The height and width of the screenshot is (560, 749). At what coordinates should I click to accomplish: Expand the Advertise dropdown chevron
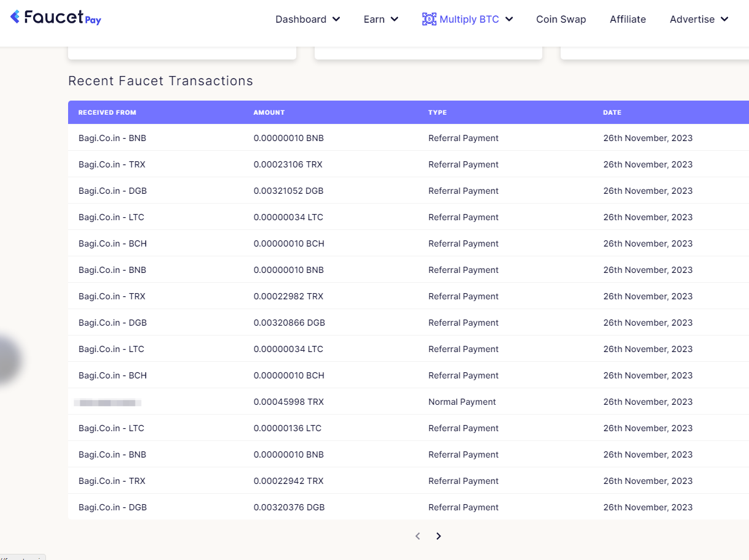(x=724, y=19)
